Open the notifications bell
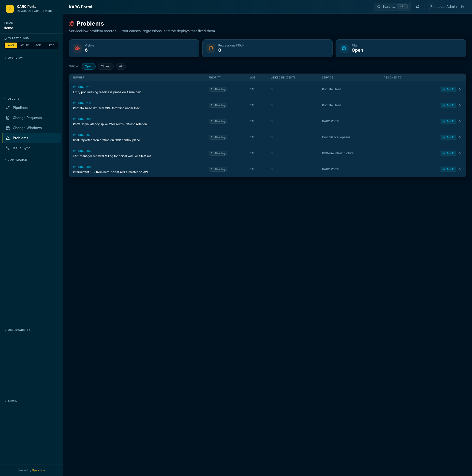Viewport: 472px width, 476px height. click(418, 7)
